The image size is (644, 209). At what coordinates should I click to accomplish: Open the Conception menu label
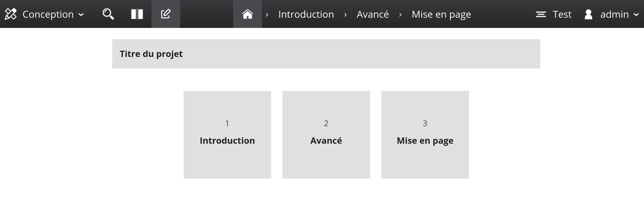click(48, 14)
